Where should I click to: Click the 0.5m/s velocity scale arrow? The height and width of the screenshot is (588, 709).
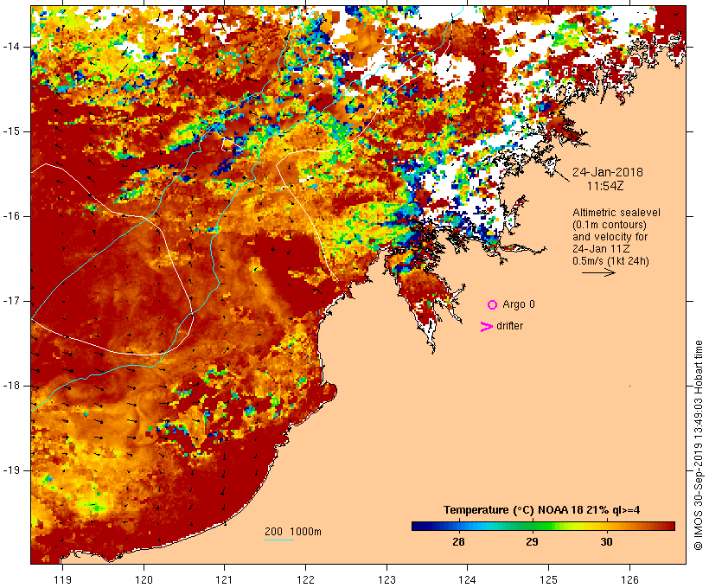(x=598, y=272)
